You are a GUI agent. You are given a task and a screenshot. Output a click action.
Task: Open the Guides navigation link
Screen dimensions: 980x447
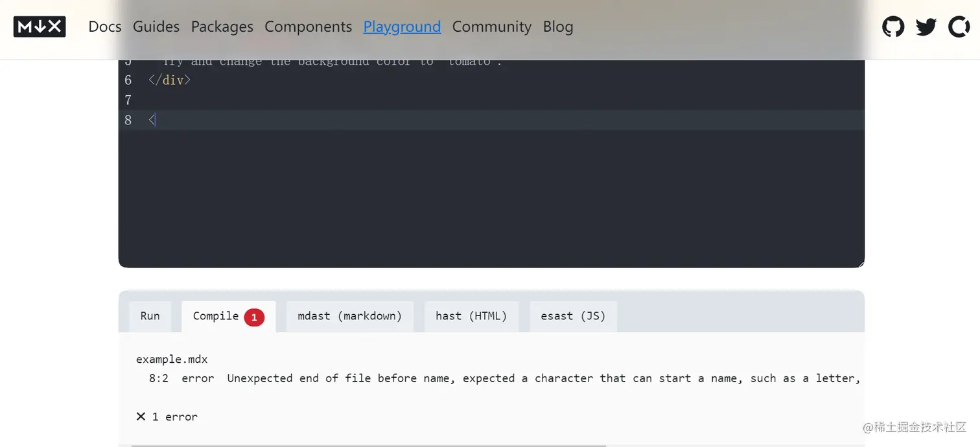click(156, 27)
